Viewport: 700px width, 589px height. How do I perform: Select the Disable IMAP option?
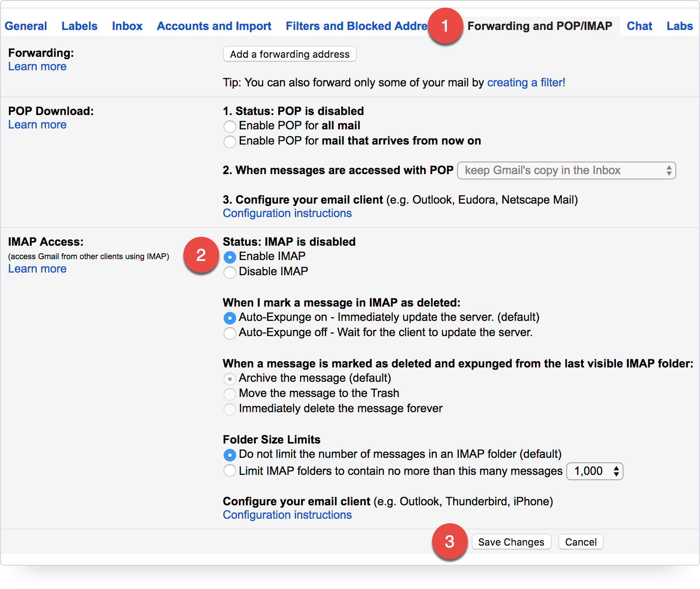[229, 272]
